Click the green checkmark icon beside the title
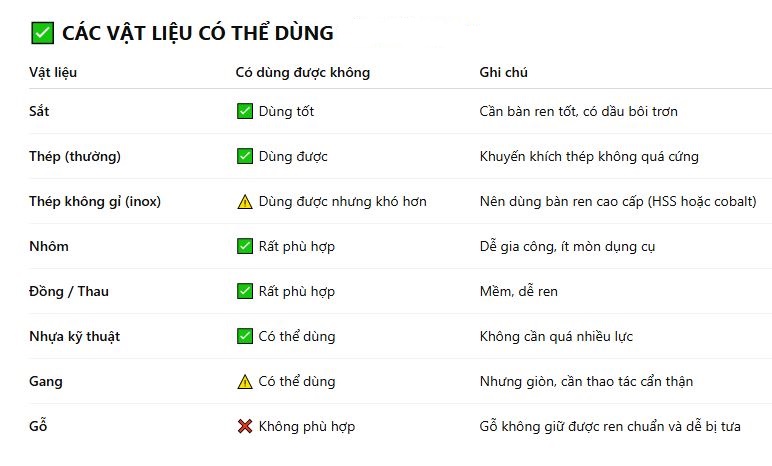This screenshot has height=466, width=772. point(42,33)
